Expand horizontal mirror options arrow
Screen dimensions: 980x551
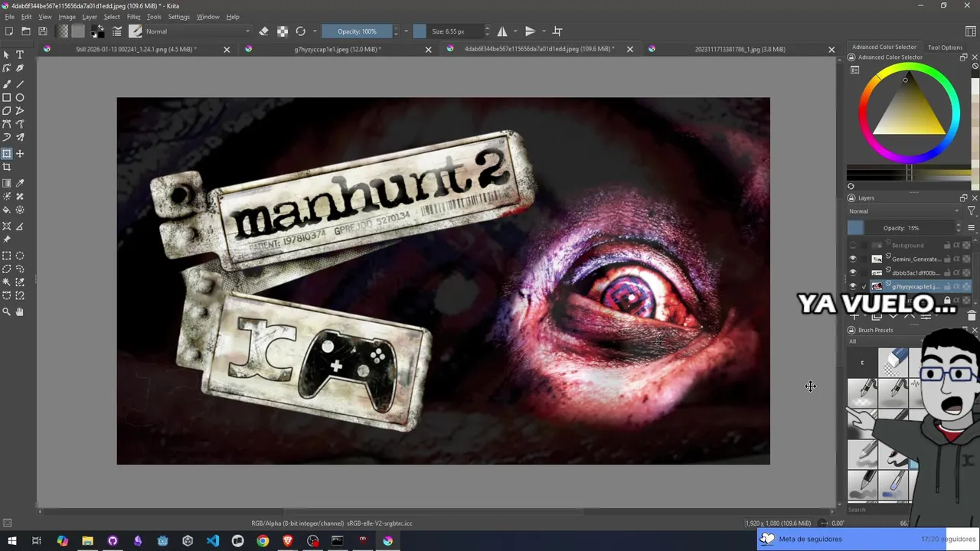(x=516, y=31)
